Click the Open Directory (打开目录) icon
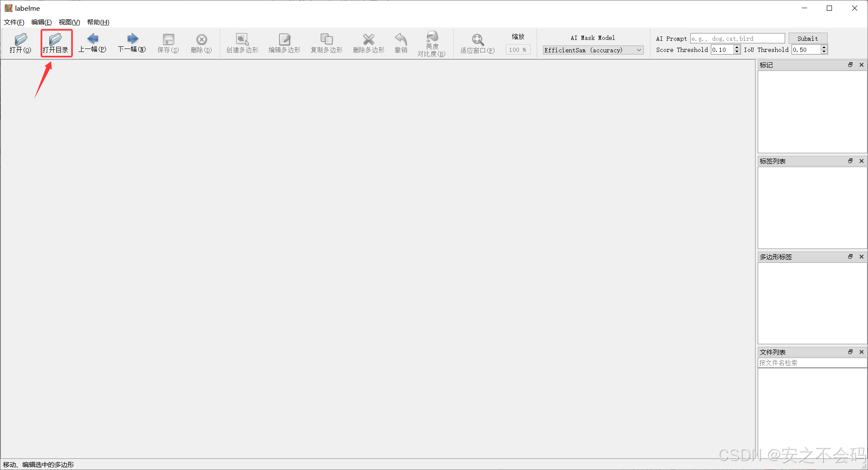868x470 pixels. click(56, 43)
